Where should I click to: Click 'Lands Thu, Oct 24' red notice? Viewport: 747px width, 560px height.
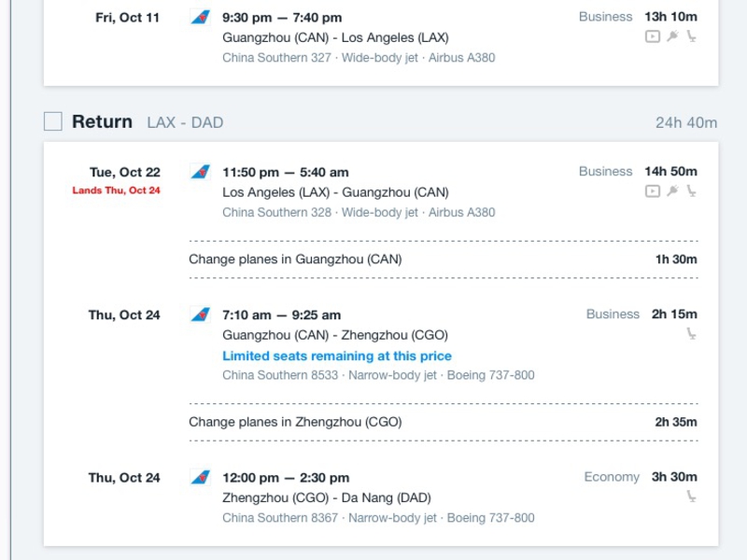click(116, 190)
